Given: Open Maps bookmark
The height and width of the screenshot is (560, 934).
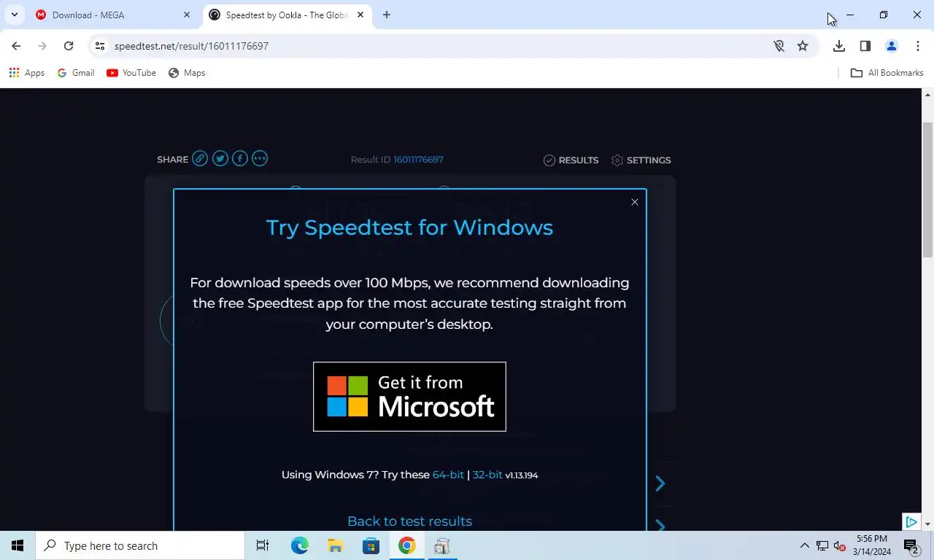Looking at the screenshot, I should point(187,73).
